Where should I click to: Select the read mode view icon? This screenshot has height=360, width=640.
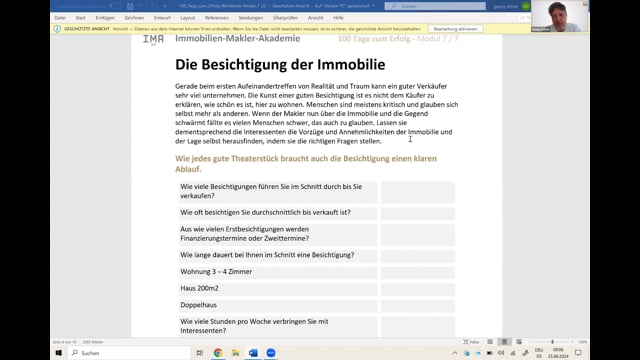pos(490,342)
